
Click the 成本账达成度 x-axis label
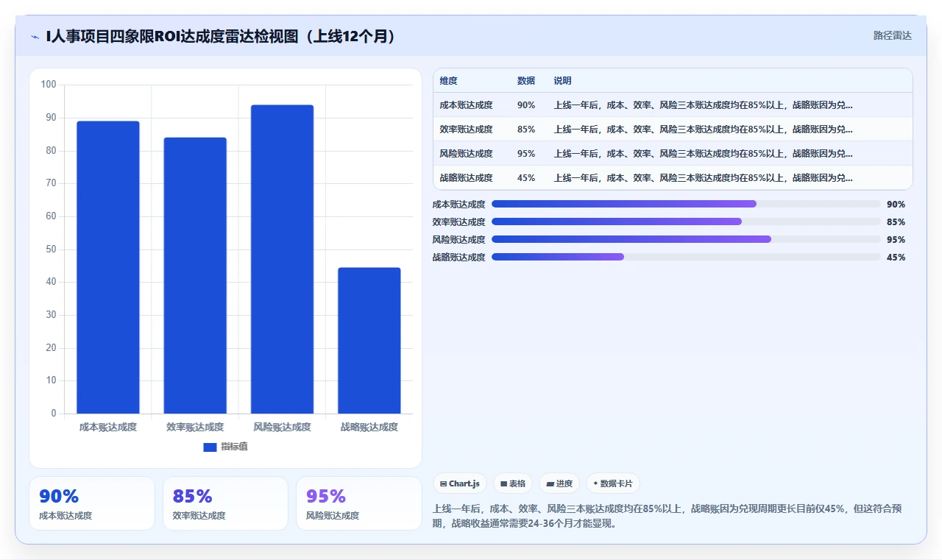click(108, 427)
